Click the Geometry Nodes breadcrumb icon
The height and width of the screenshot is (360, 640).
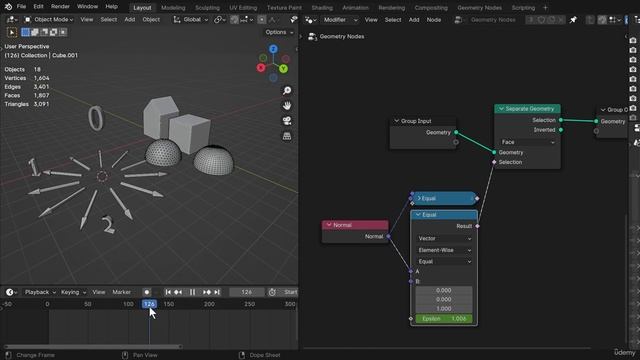(313, 37)
